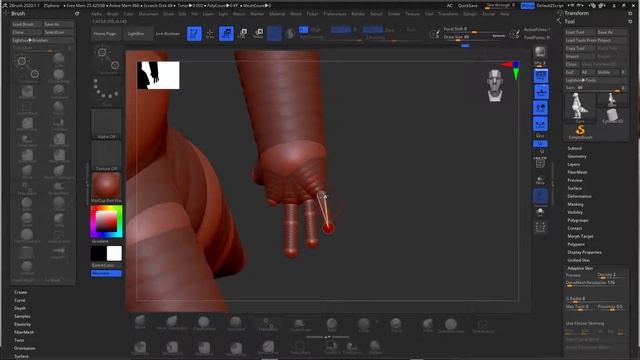Expand the Display Properties subpalette

click(x=584, y=252)
